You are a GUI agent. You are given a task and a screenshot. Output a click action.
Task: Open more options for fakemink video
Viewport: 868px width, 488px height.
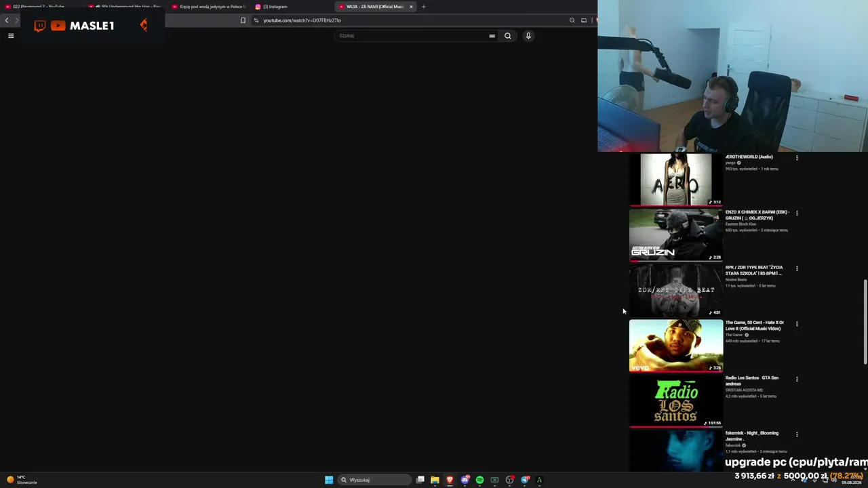(797, 434)
